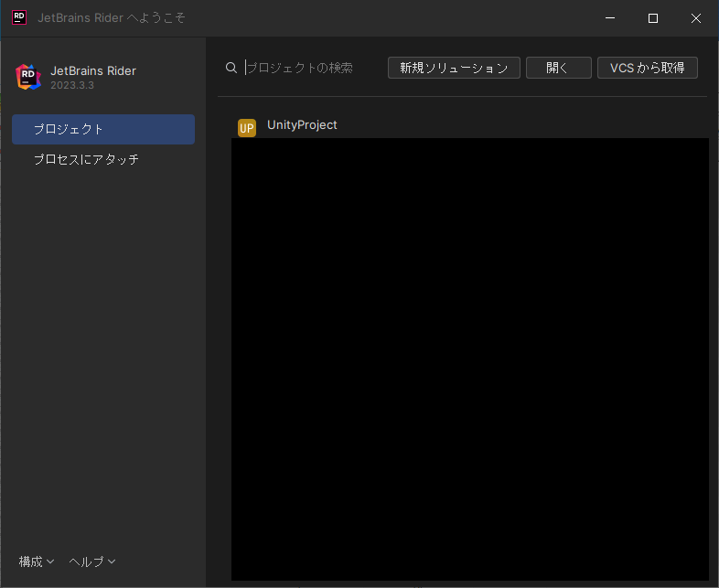The image size is (719, 588).
Task: Minimize the Rider welcome window
Action: coord(610,18)
